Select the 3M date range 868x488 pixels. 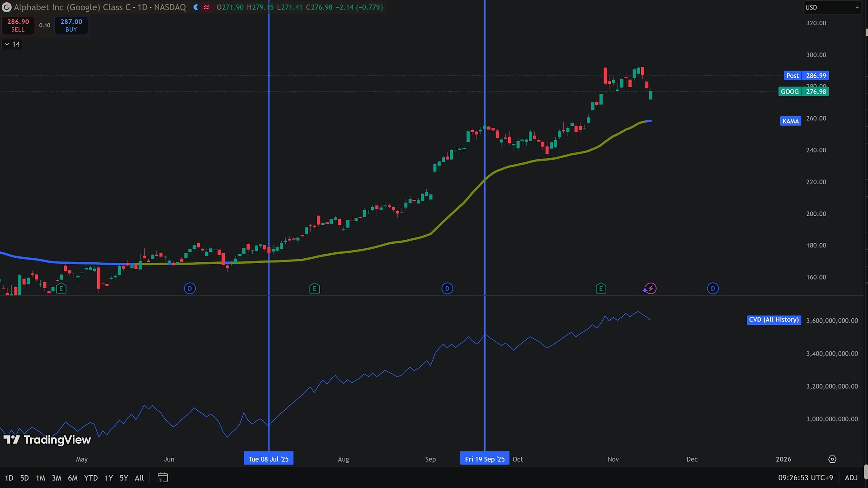click(57, 478)
